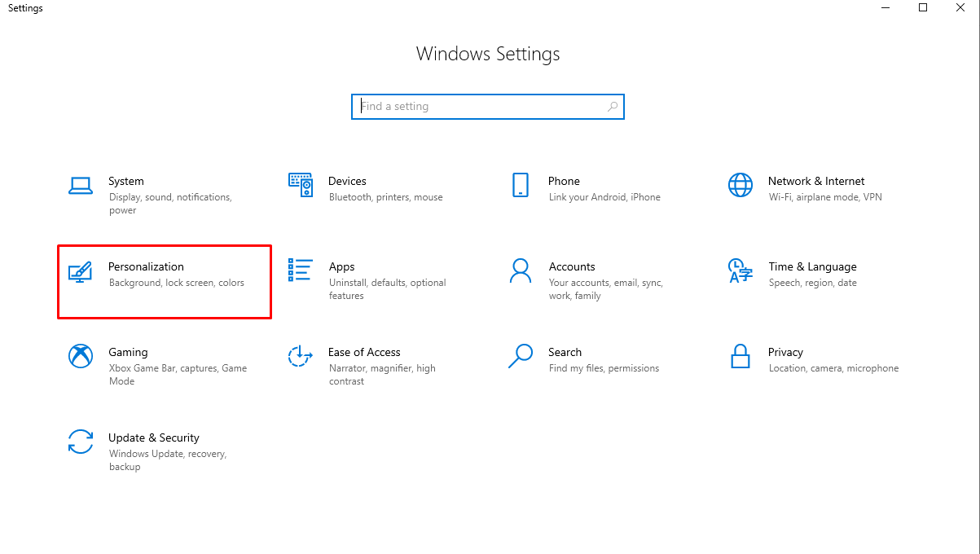The height and width of the screenshot is (554, 980).
Task: Click the Devices keyboard and speaker icon
Action: point(301,186)
